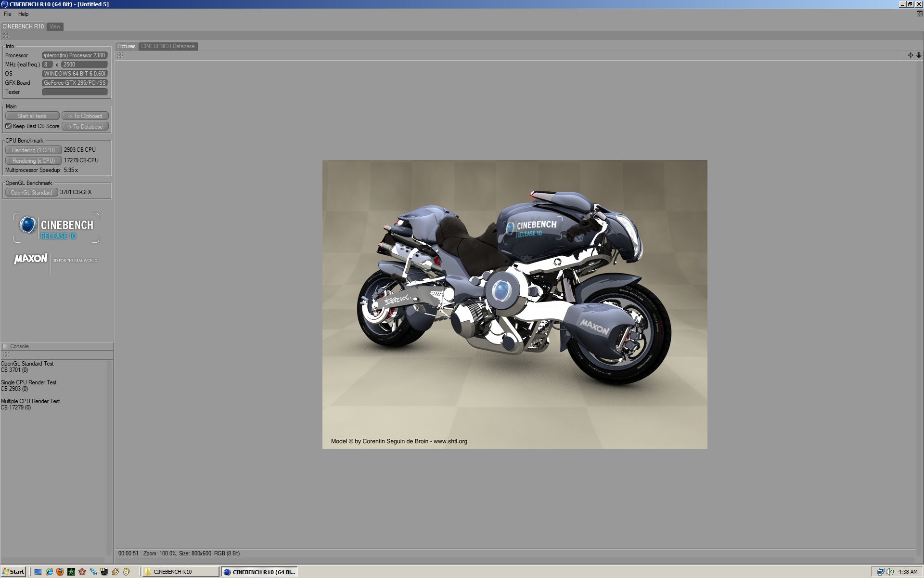Launch Internet Explorer from quick launch
The image size is (924, 578).
tap(49, 572)
